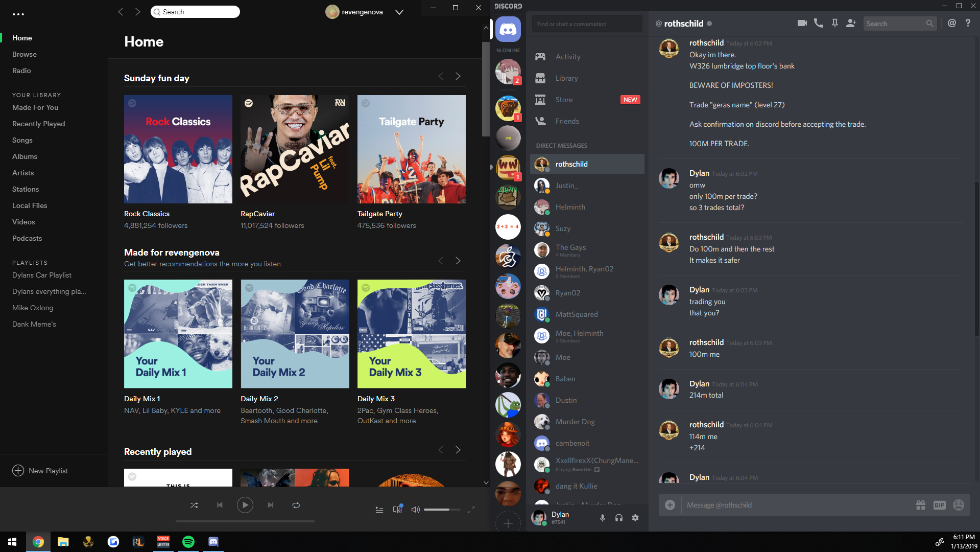Open Discord user settings gear
The height and width of the screenshot is (552, 980).
(635, 518)
